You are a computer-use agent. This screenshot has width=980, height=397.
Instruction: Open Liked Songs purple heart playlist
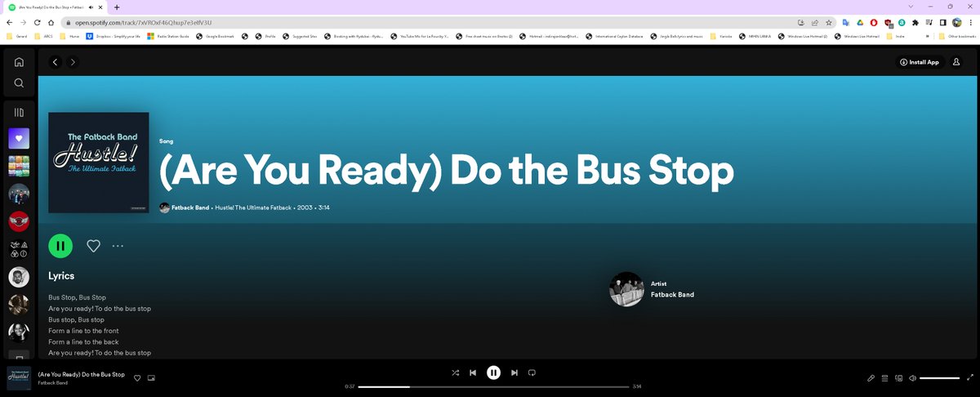pyautogui.click(x=19, y=138)
